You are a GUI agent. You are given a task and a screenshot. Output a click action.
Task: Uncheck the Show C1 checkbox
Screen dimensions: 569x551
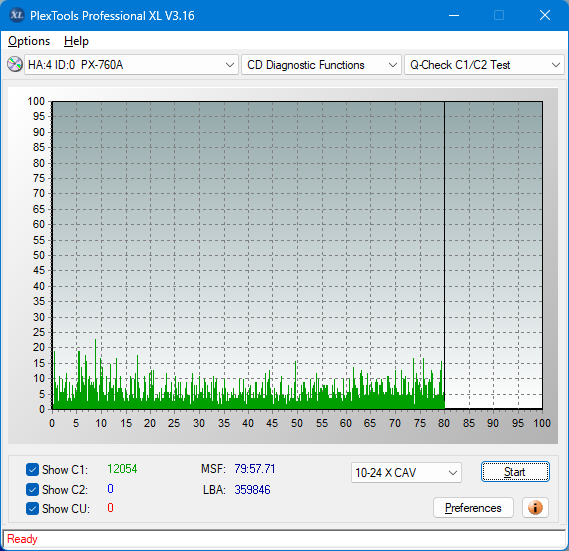tap(32, 469)
